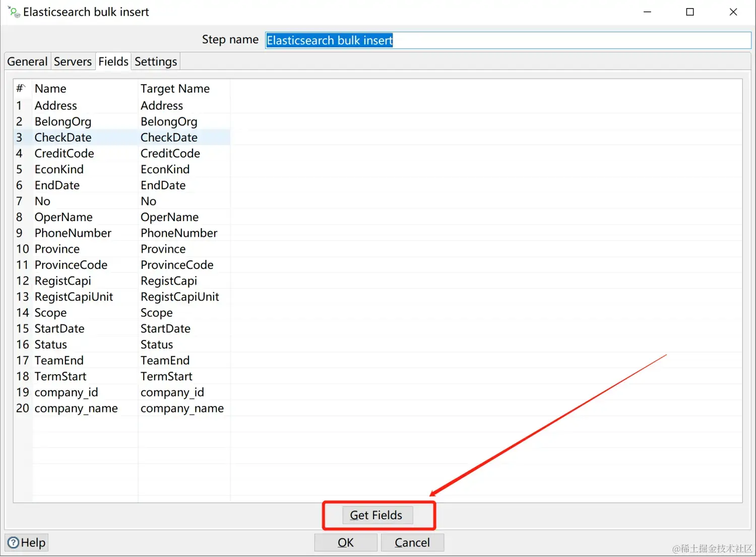Select row number 1 cell
756x557 pixels.
point(23,106)
